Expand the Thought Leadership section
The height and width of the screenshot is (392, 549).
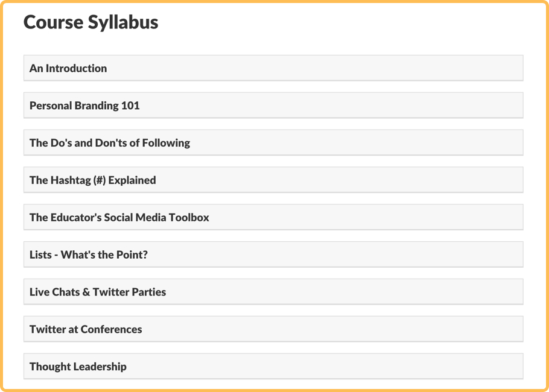pyautogui.click(x=273, y=366)
